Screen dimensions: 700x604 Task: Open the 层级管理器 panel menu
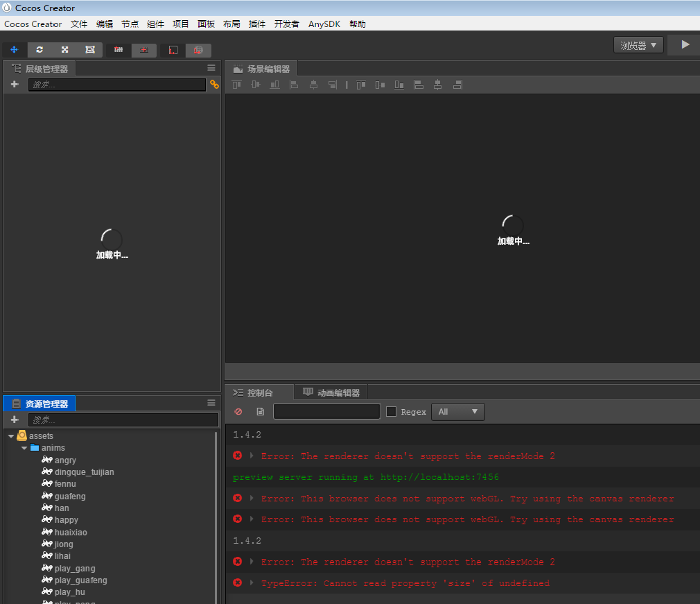pos(211,68)
